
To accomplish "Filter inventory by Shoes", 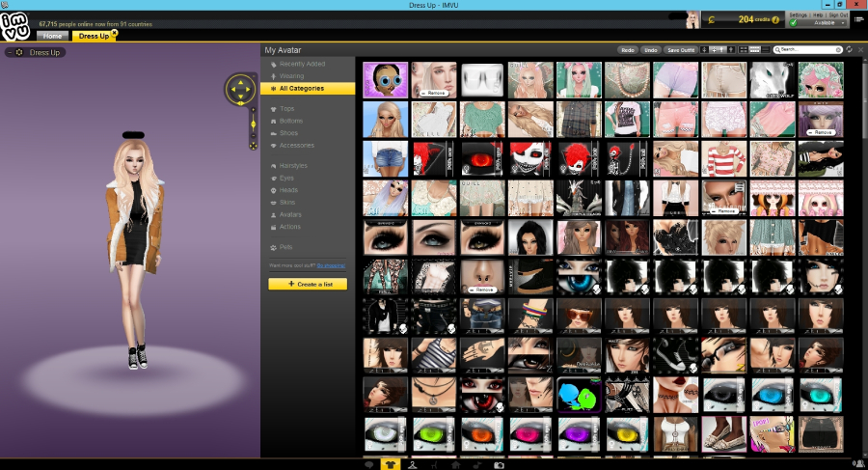I will pyautogui.click(x=288, y=133).
